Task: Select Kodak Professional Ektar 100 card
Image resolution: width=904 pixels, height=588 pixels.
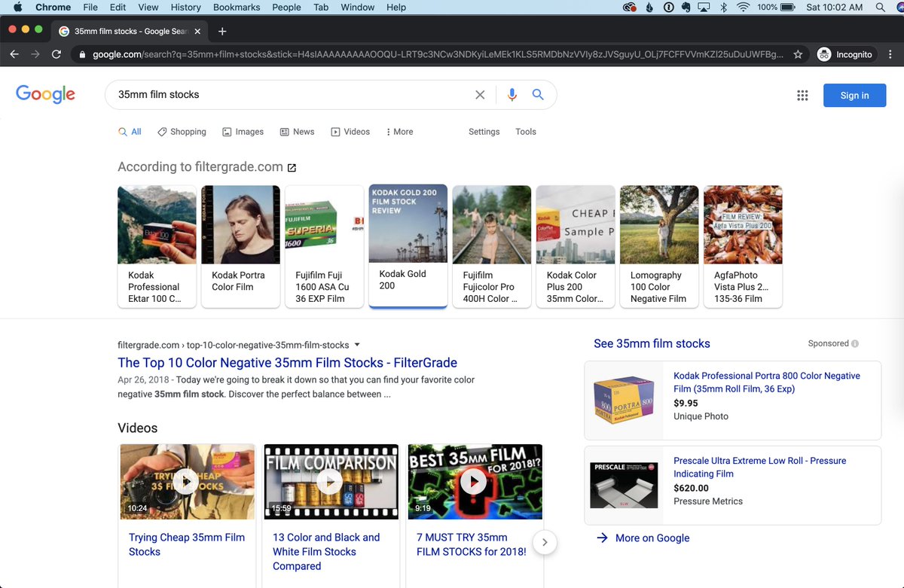Action: [x=157, y=246]
